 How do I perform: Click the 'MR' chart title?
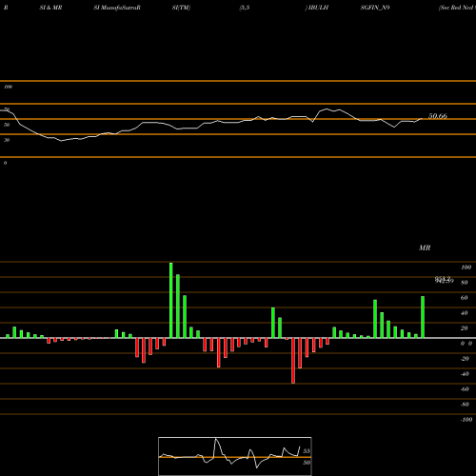tap(425, 248)
